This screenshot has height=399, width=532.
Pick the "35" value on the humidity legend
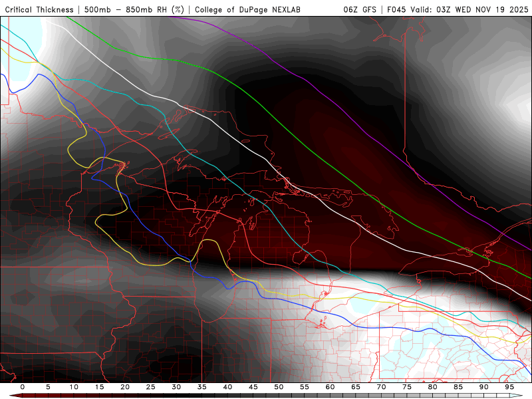tap(202, 387)
